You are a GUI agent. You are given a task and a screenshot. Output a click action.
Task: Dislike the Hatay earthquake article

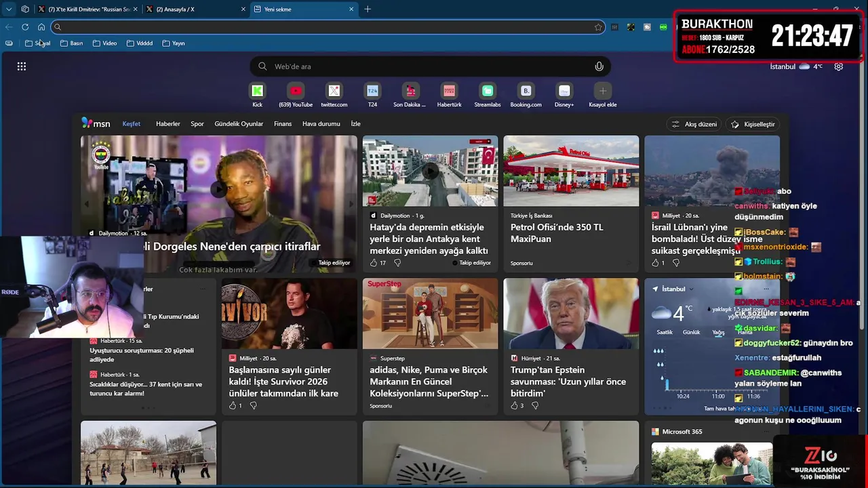tap(397, 263)
